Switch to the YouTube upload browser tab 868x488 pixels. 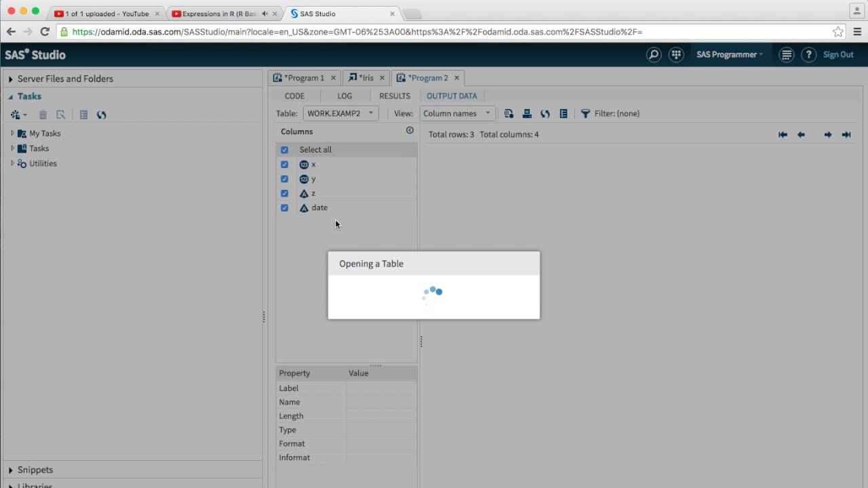pyautogui.click(x=107, y=14)
